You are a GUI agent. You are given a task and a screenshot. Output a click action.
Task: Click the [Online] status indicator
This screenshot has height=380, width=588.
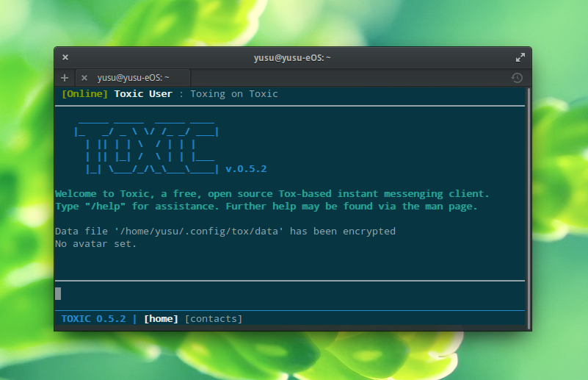84,94
